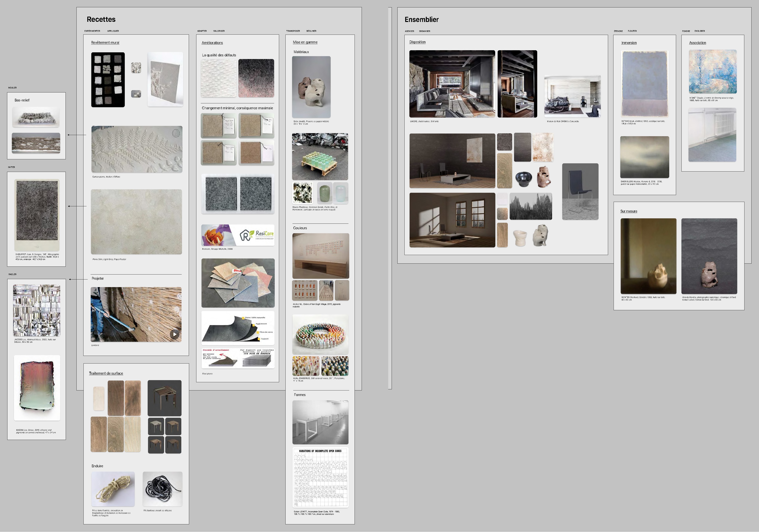Click the circular colored vases photo
This screenshot has width=759, height=532.
pyautogui.click(x=320, y=335)
